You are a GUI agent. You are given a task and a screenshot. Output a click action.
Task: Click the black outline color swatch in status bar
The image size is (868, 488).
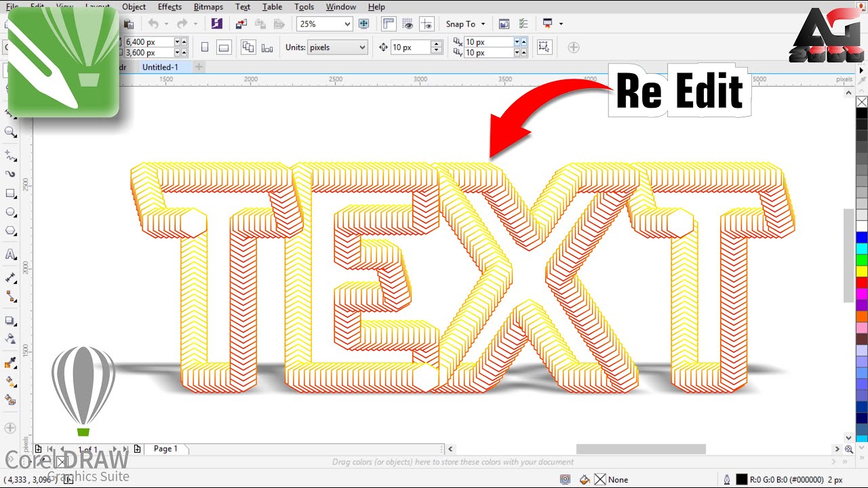[742, 479]
